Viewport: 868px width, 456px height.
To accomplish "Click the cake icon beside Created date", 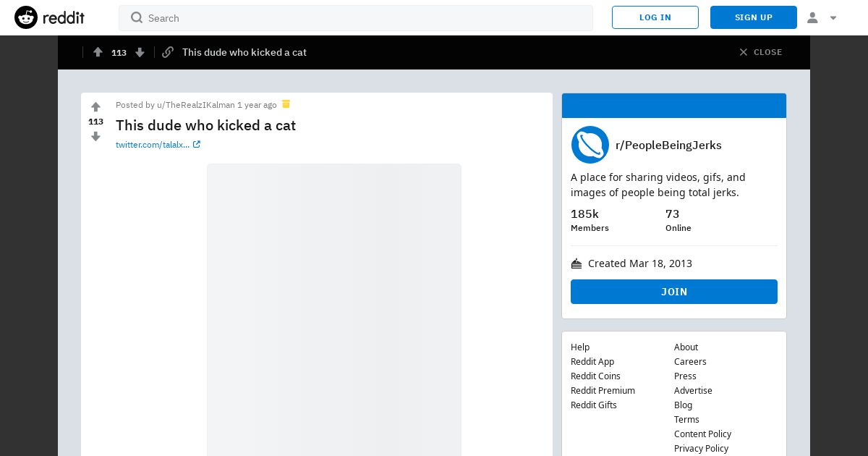I will coord(576,263).
